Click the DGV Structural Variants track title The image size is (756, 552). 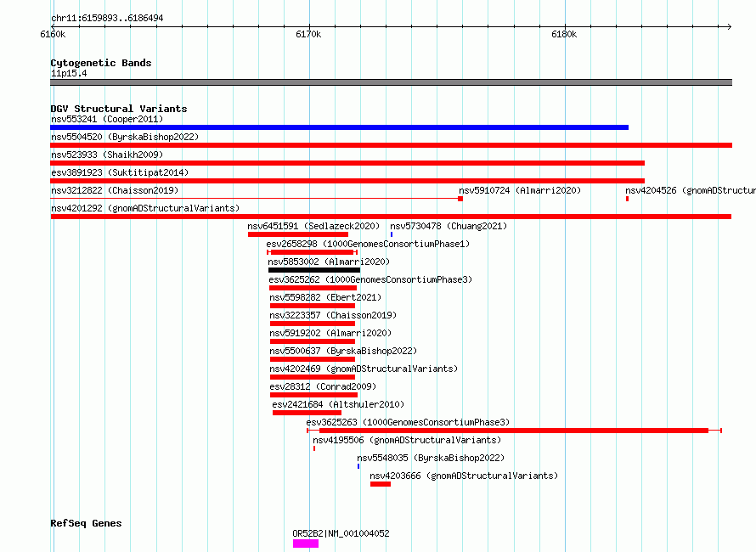pyautogui.click(x=119, y=109)
